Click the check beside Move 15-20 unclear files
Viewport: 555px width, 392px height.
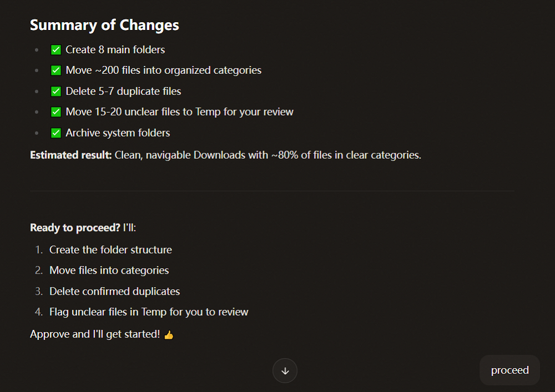pos(56,112)
